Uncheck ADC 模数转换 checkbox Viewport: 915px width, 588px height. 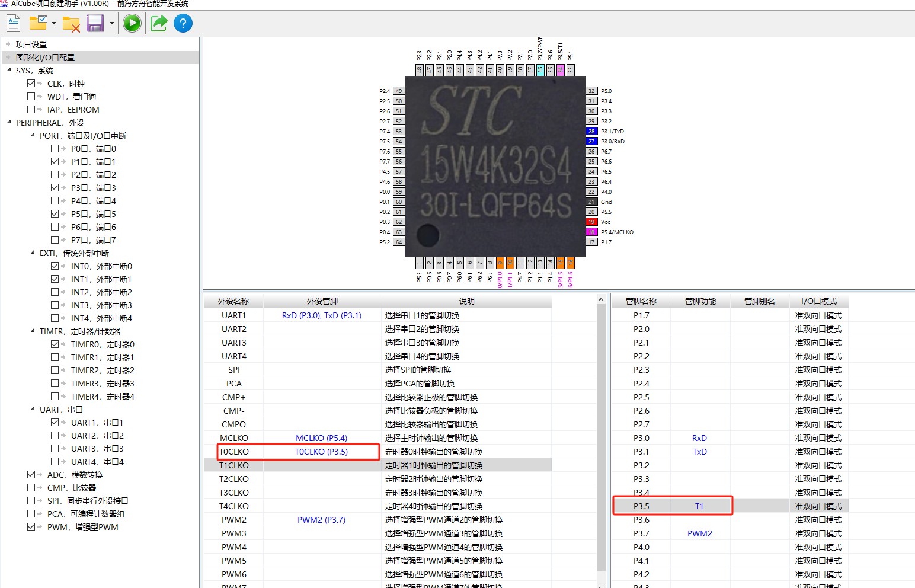click(31, 475)
